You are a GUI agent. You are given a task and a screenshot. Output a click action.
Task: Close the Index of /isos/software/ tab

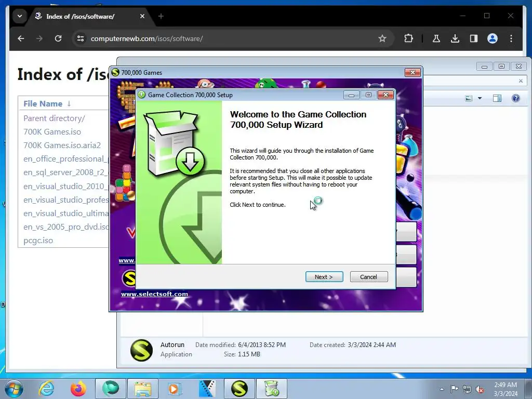click(142, 16)
